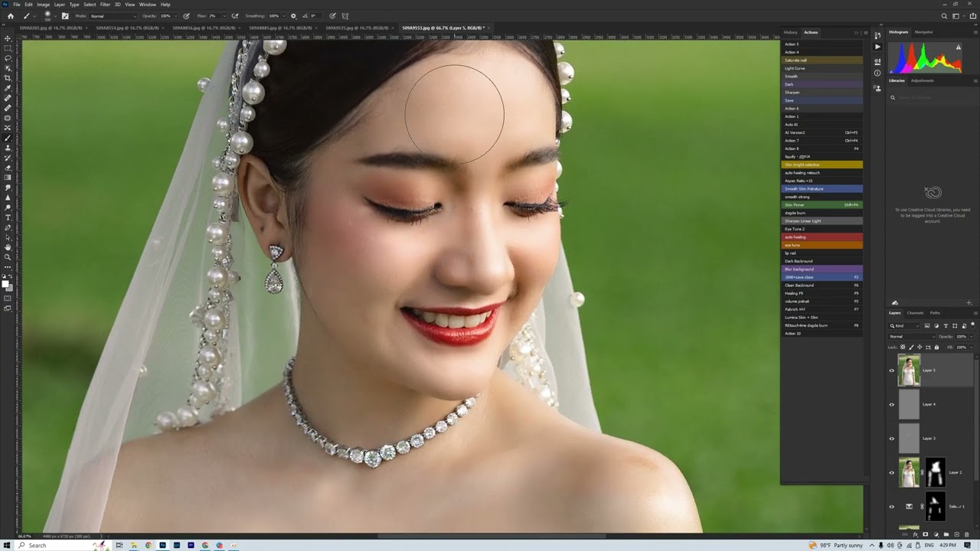Click the search icon at top right
The height and width of the screenshot is (551, 980).
pyautogui.click(x=944, y=15)
